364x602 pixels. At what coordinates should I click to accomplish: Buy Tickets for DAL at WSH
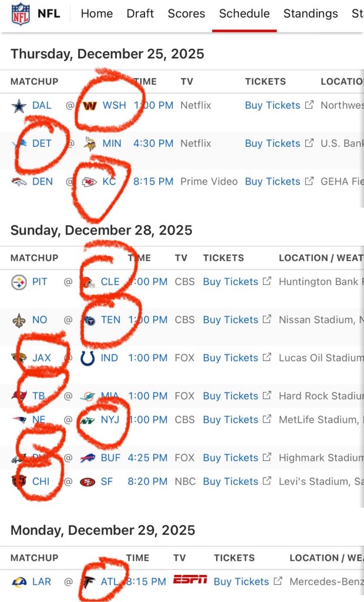(x=272, y=105)
